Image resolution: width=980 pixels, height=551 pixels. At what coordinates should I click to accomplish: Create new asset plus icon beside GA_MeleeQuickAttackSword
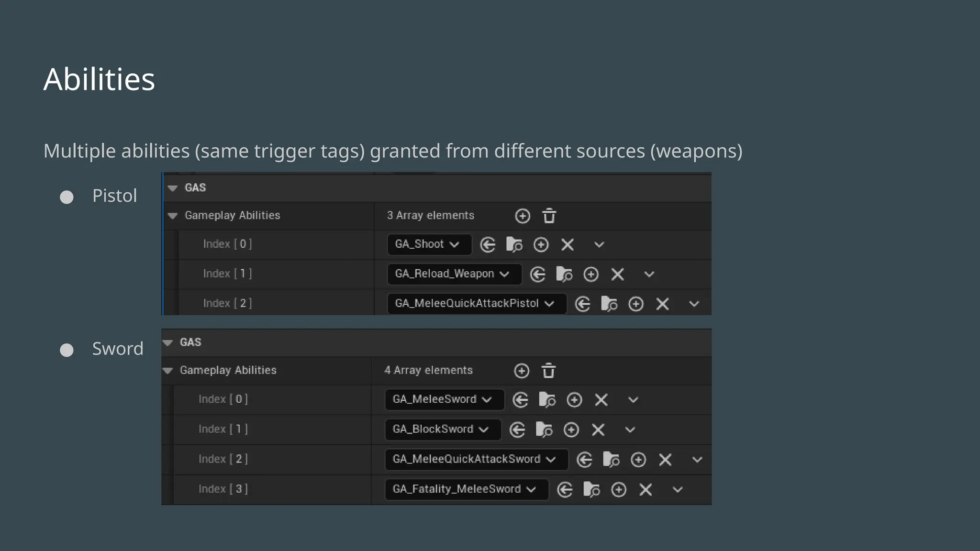638,460
